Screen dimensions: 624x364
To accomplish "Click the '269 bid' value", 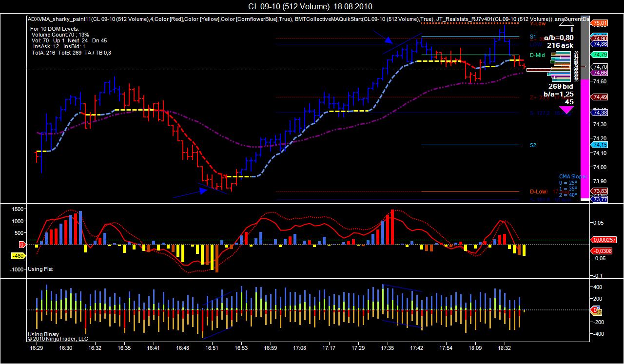I will tap(561, 86).
